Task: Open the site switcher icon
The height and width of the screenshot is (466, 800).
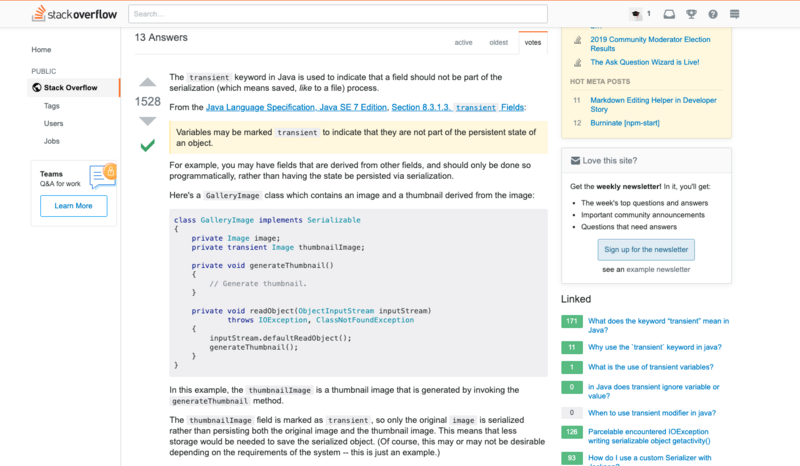Action: (735, 14)
